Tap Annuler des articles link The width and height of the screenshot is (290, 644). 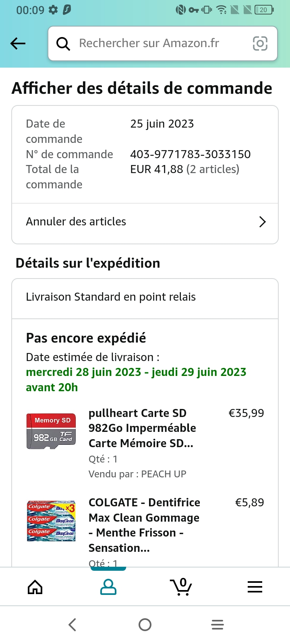(x=76, y=222)
